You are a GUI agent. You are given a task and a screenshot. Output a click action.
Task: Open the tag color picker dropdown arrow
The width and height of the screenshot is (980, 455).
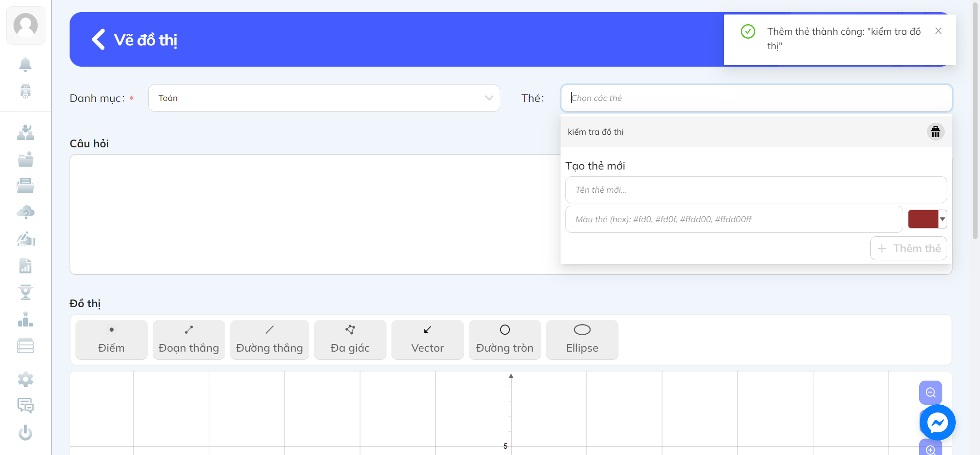point(942,219)
